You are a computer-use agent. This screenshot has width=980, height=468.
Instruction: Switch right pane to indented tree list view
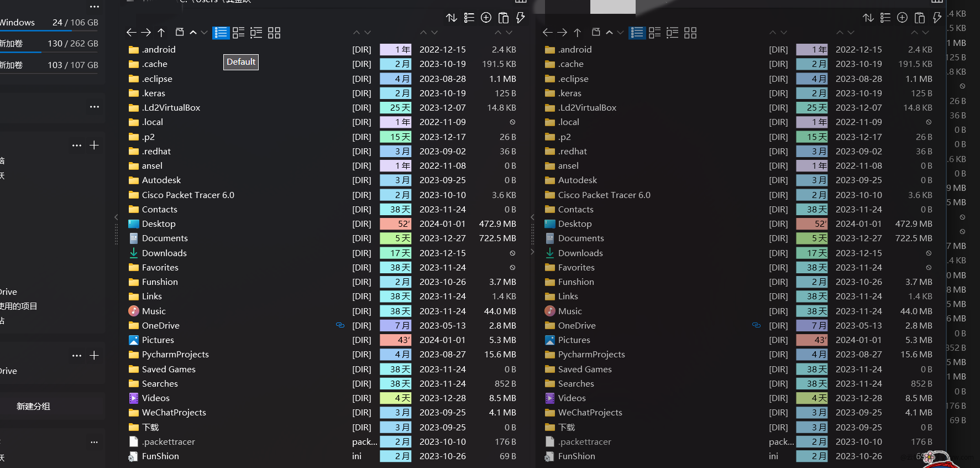click(672, 33)
